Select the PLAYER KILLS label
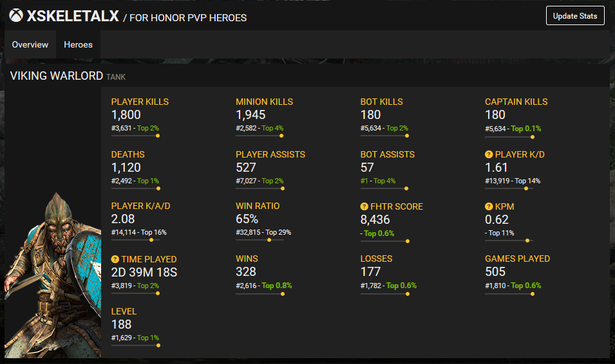Image resolution: width=615 pixels, height=364 pixels. point(140,102)
